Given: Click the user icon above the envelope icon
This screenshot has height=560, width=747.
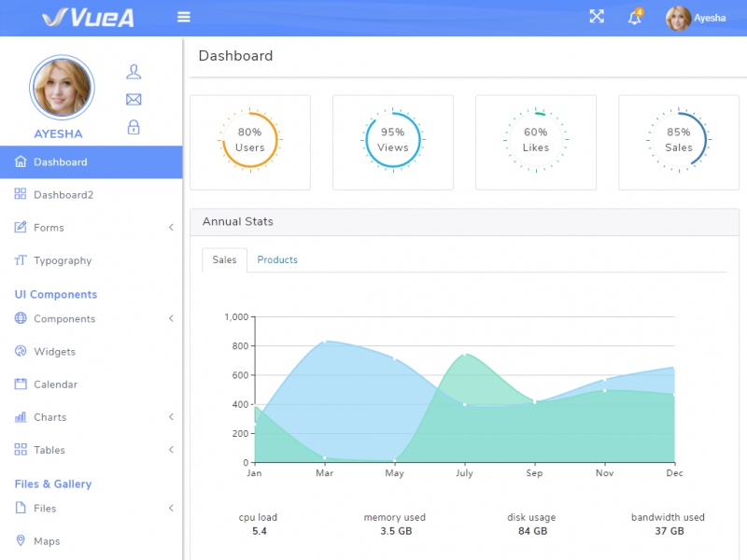Looking at the screenshot, I should tap(133, 71).
